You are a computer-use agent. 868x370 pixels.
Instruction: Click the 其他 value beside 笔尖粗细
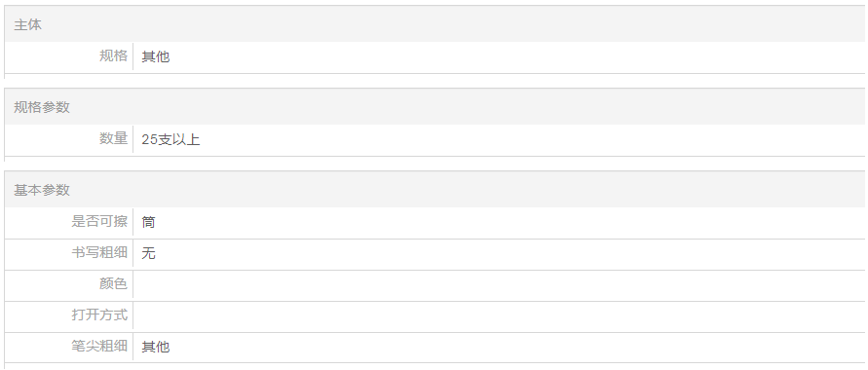click(x=156, y=347)
